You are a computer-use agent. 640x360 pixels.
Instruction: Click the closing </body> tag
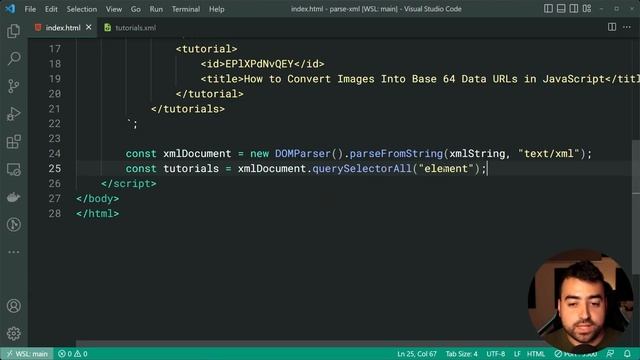click(x=98, y=199)
